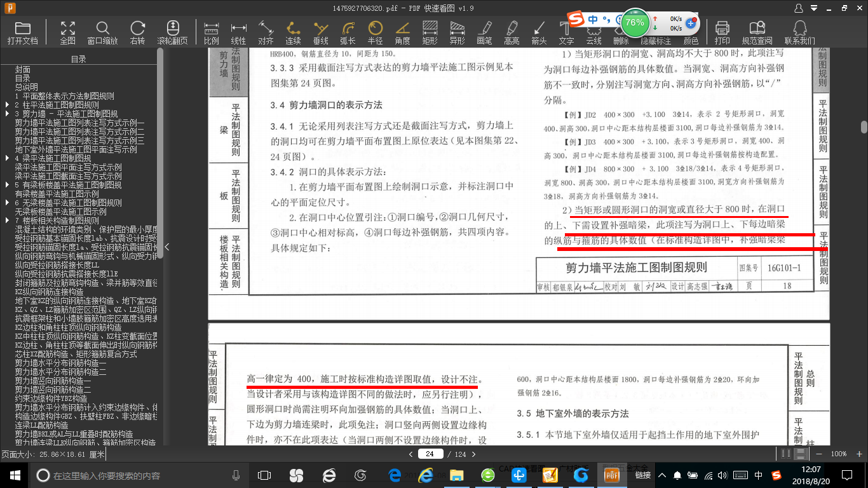Select the 画笔 pen tool

pos(484,32)
